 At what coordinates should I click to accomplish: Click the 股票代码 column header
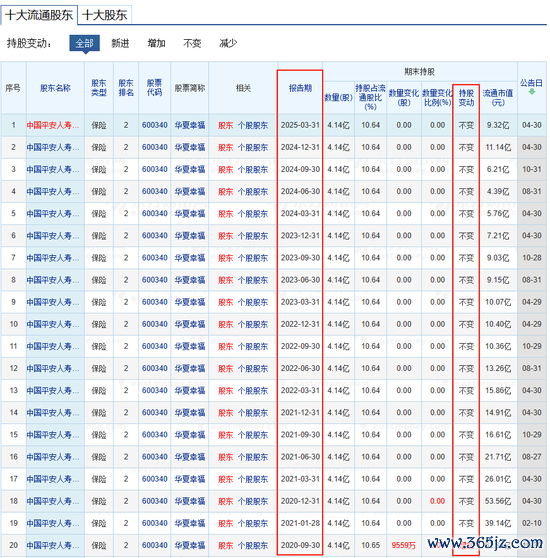tap(154, 88)
